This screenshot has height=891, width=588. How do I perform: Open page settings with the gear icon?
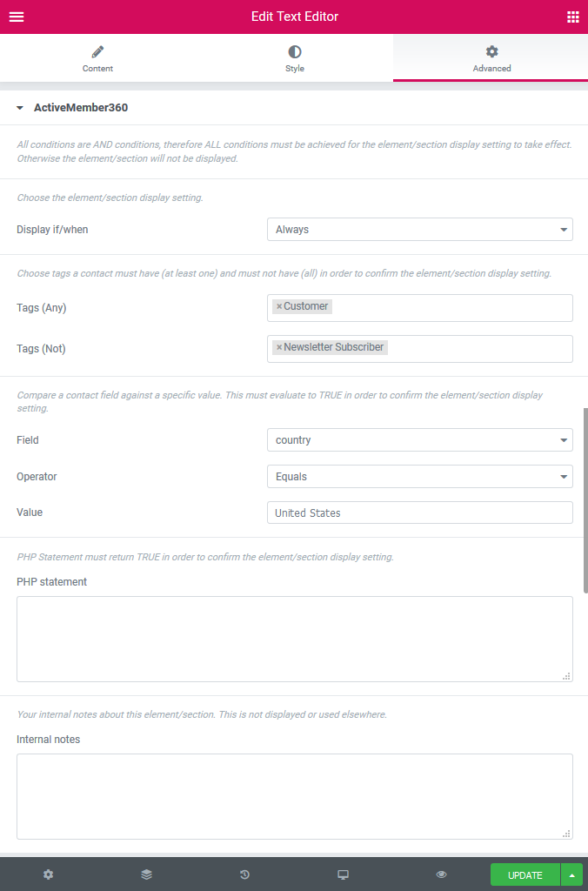(48, 874)
